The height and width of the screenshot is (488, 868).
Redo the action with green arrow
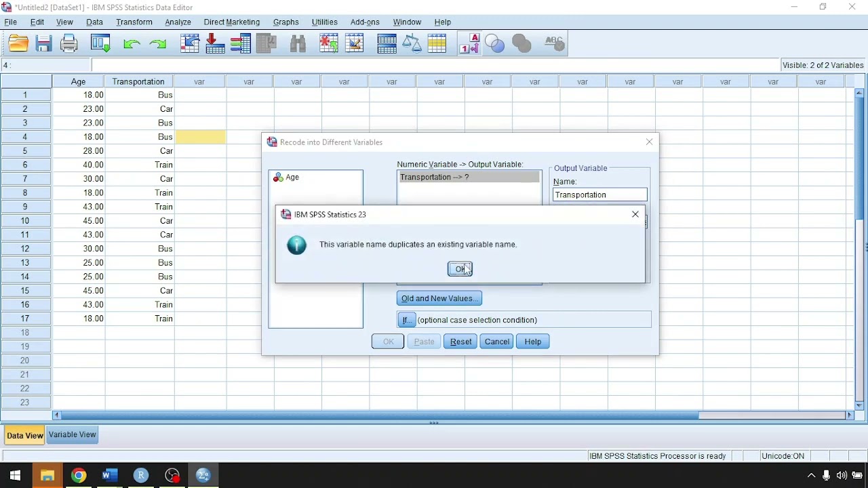158,44
